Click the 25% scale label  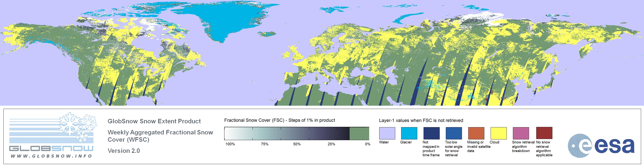(331, 144)
